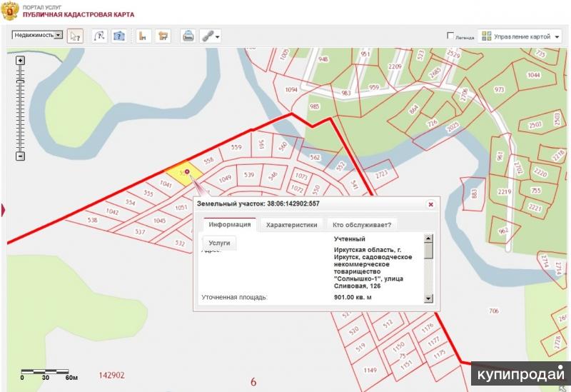This screenshot has width=571, height=392.
Task: Click the highlighted yellow parcel marker
Action: [x=187, y=171]
